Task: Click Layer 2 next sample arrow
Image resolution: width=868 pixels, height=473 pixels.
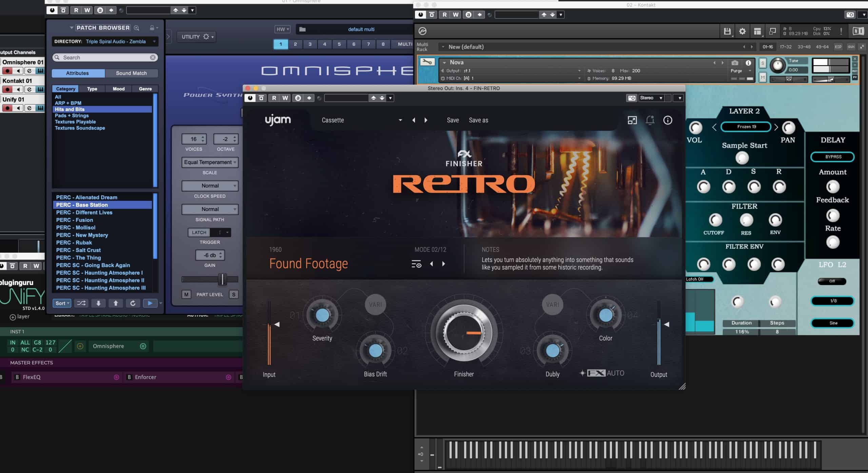Action: coord(776,127)
